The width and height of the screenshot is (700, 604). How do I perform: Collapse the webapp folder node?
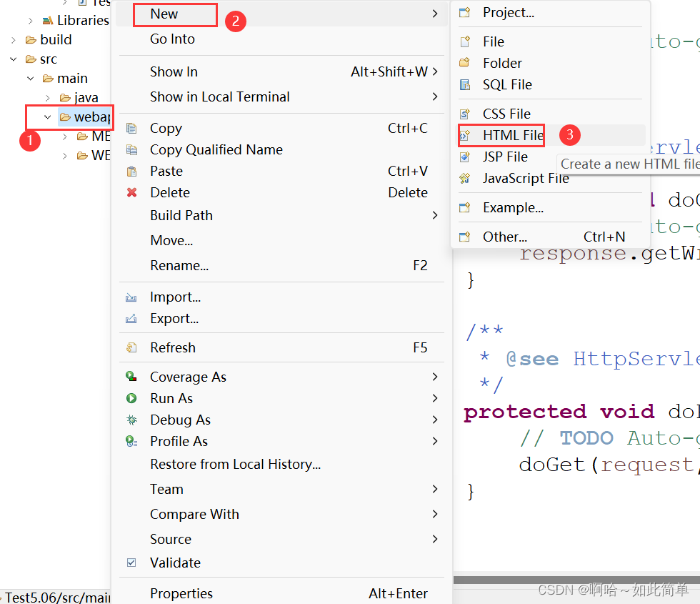[47, 117]
